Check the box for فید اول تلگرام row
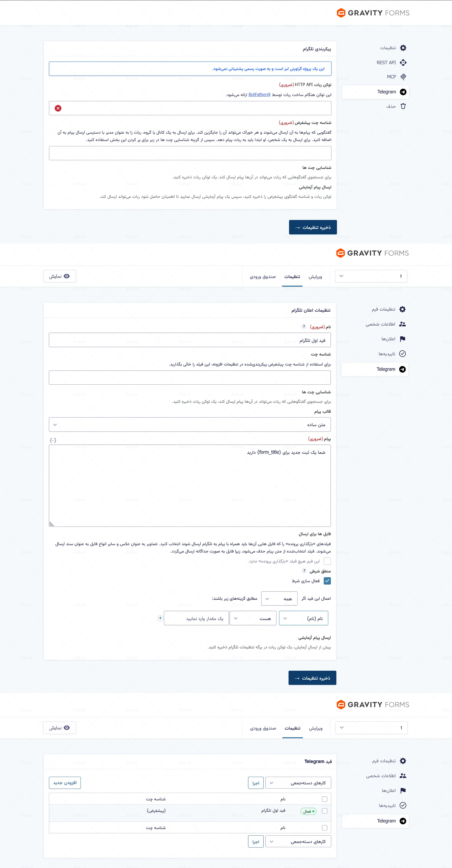Viewport: 452px width, 868px height. coord(325,811)
